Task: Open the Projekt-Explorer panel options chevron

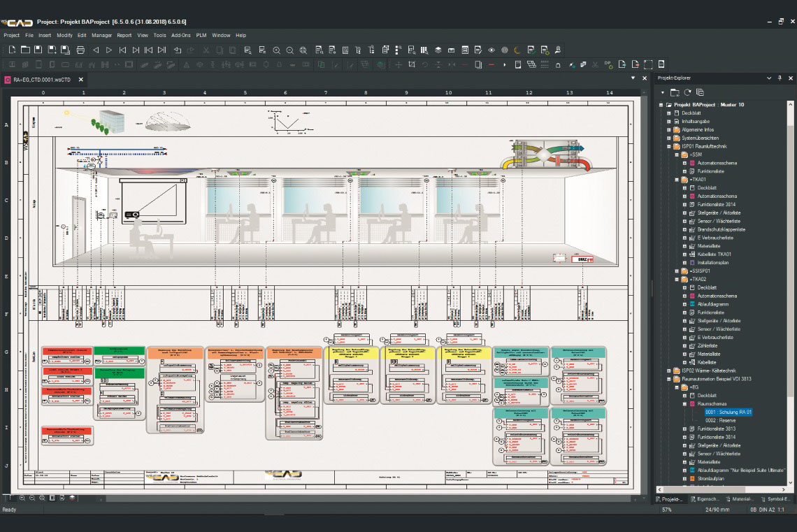Action: tap(769, 78)
